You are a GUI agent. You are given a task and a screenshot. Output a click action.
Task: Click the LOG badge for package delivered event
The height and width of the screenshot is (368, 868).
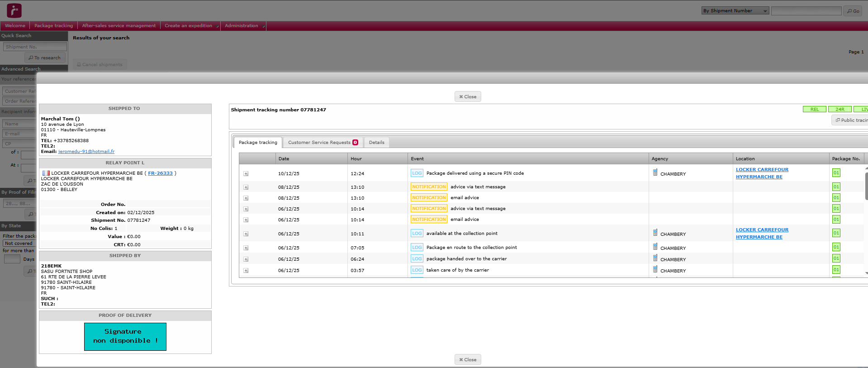[x=417, y=173]
